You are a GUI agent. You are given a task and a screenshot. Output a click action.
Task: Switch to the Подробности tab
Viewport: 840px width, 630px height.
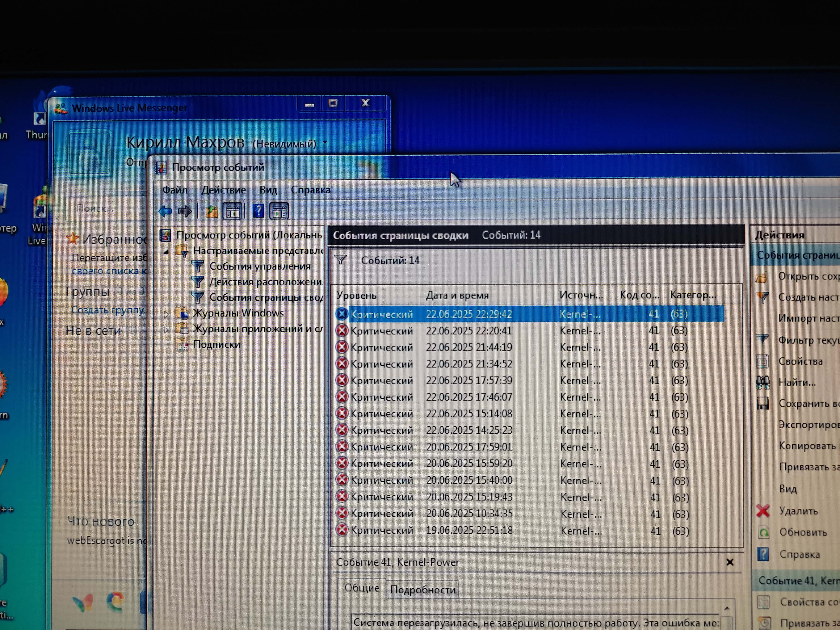click(x=422, y=590)
